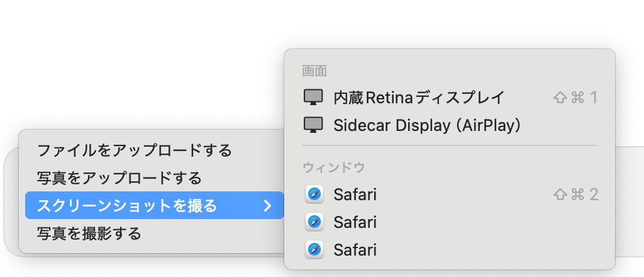Image resolution: width=644 pixels, height=277 pixels.
Task: Click the compass icon of the first Safari window
Action: tap(314, 195)
